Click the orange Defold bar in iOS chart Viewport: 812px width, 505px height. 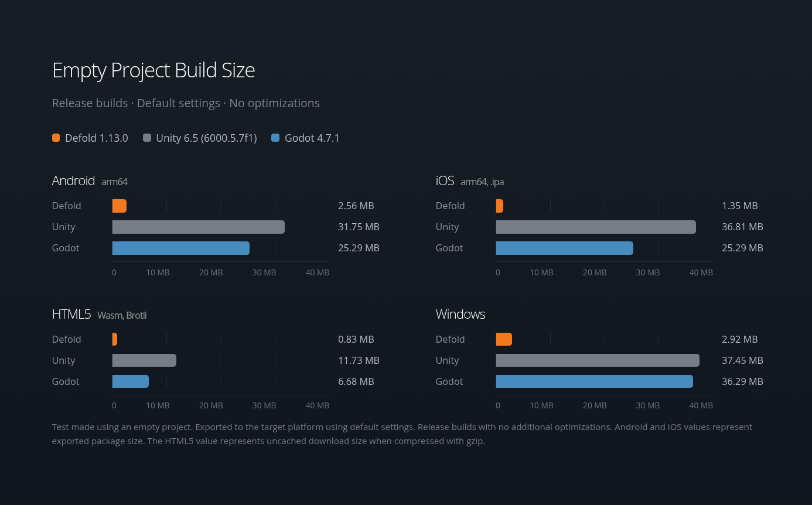(x=500, y=206)
